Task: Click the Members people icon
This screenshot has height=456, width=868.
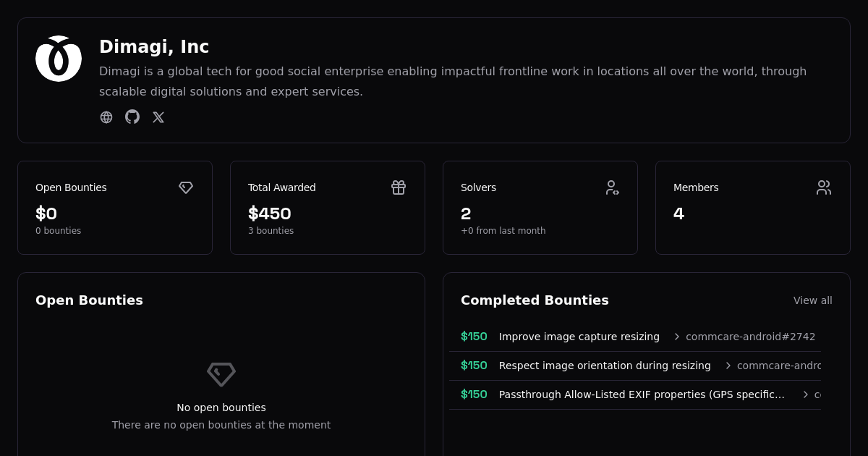Action: click(x=824, y=187)
